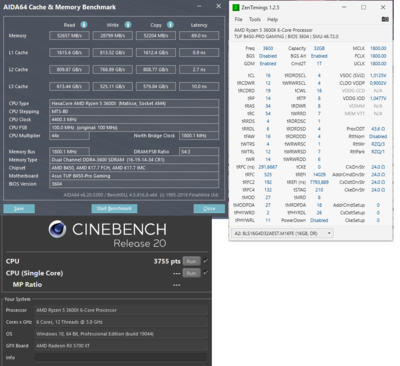Minimize the ZenTimings window
The height and width of the screenshot is (366, 400).
click(x=344, y=7)
